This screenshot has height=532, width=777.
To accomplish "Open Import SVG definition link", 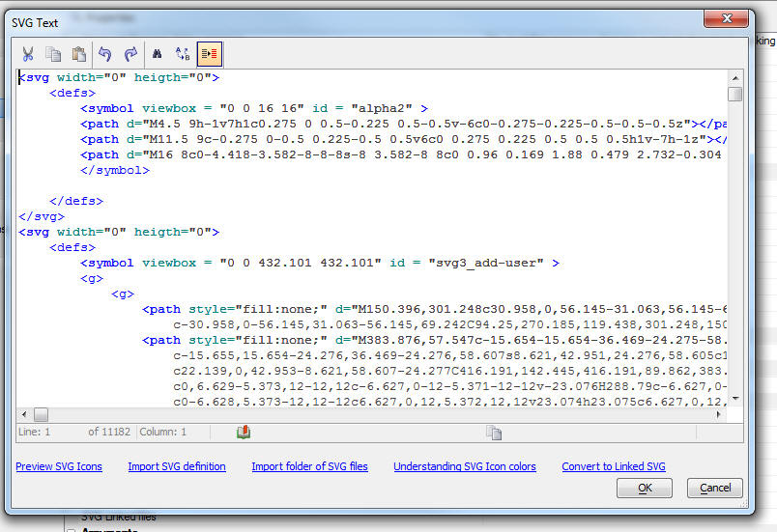I will (177, 466).
